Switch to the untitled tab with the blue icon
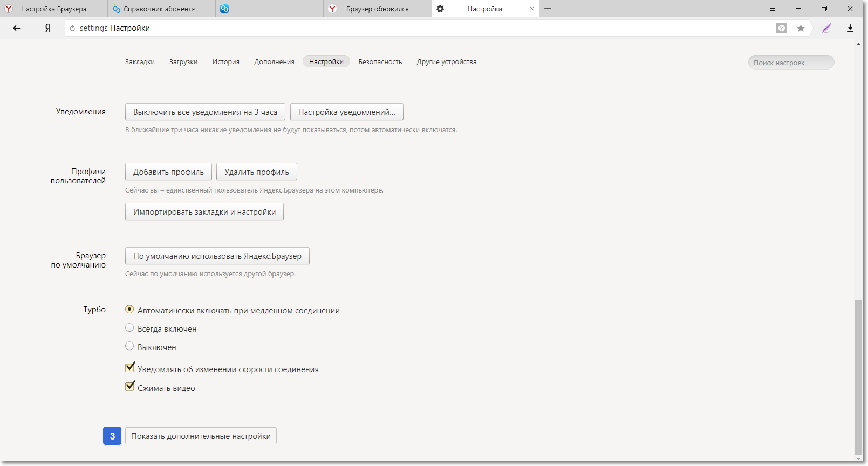This screenshot has height=466, width=868. pyautogui.click(x=269, y=9)
